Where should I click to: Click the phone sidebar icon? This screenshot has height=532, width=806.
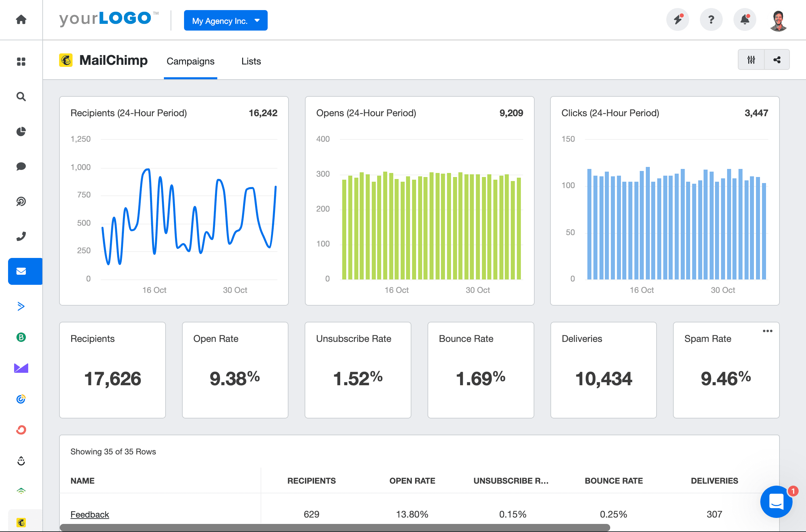pyautogui.click(x=21, y=235)
